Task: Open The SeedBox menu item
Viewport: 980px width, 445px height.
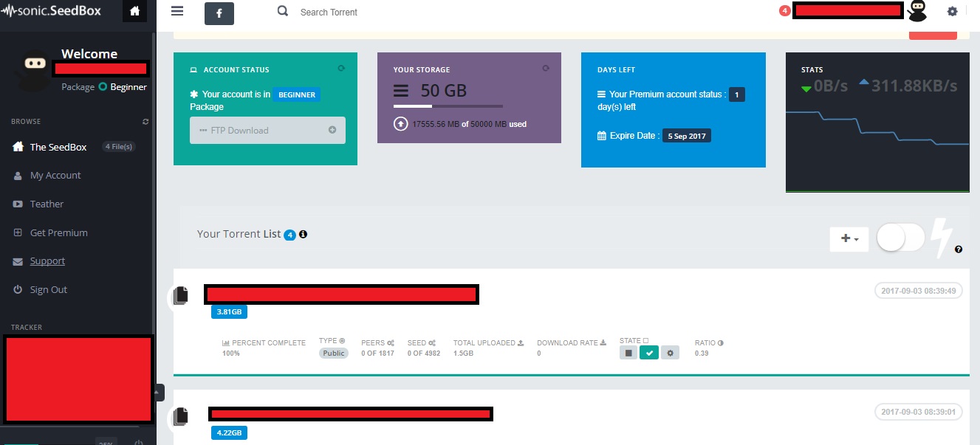Action: pos(58,147)
